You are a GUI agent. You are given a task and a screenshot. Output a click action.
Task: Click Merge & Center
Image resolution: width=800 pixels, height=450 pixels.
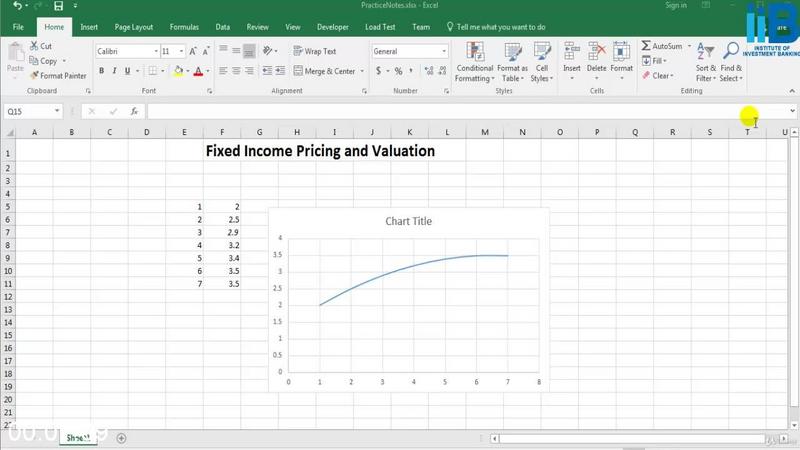(x=324, y=71)
